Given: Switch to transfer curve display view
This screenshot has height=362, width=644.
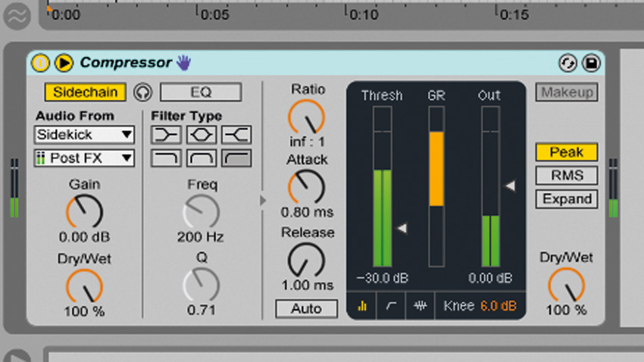Looking at the screenshot, I should tap(391, 306).
